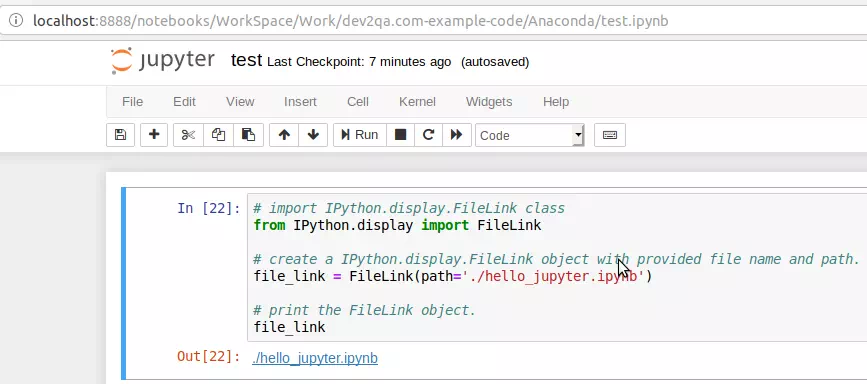Click the In [22] cell prompt
Screen dimensions: 867x384
click(209, 209)
